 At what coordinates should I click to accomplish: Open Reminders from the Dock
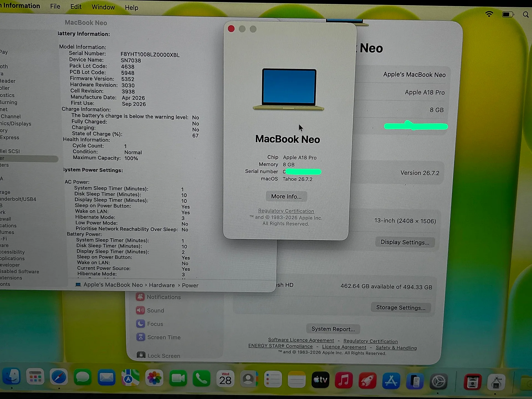coord(273,380)
